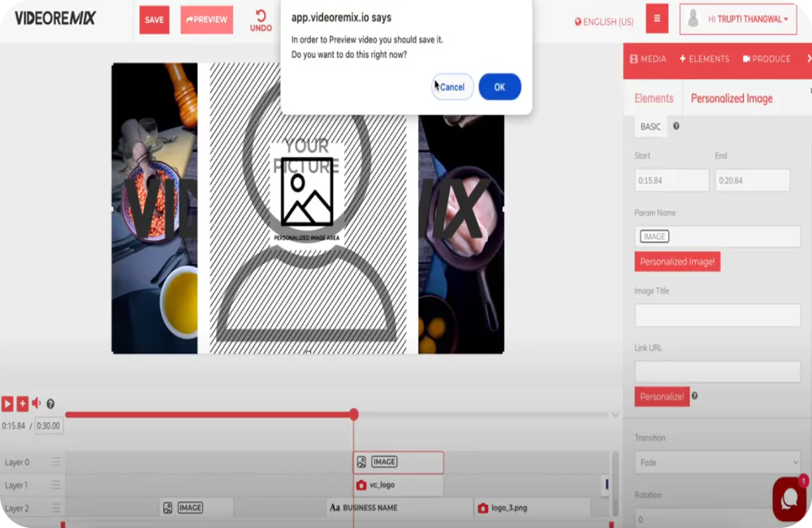Click the camera icon on the vc_logo clip
Screen dimensions: 812x528
pyautogui.click(x=361, y=486)
